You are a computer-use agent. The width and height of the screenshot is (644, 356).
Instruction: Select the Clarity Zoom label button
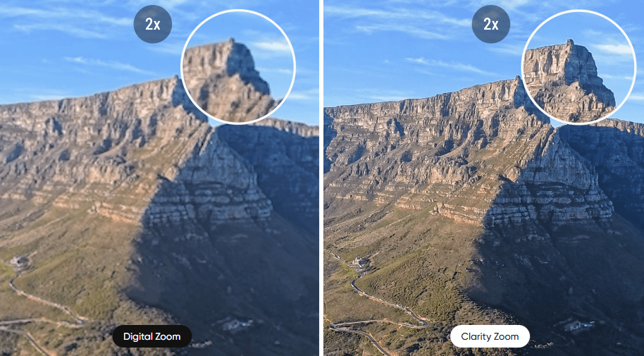coord(490,336)
